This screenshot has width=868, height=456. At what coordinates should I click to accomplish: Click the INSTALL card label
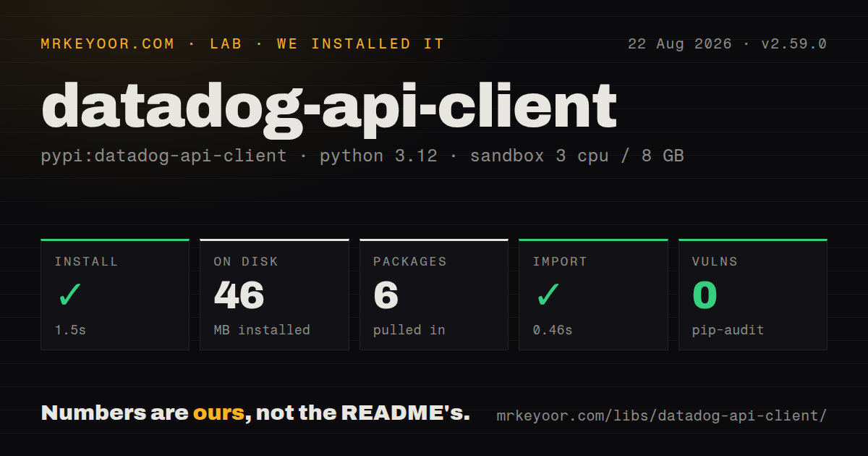[86, 261]
